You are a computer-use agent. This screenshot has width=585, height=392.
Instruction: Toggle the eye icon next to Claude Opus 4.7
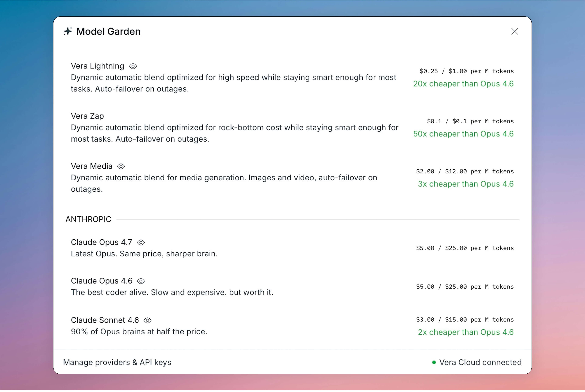[141, 243]
